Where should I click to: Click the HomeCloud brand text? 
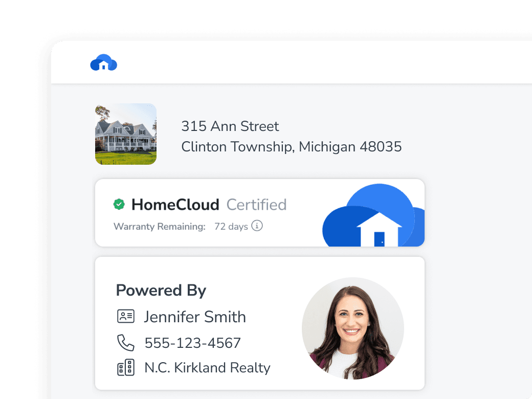point(175,205)
